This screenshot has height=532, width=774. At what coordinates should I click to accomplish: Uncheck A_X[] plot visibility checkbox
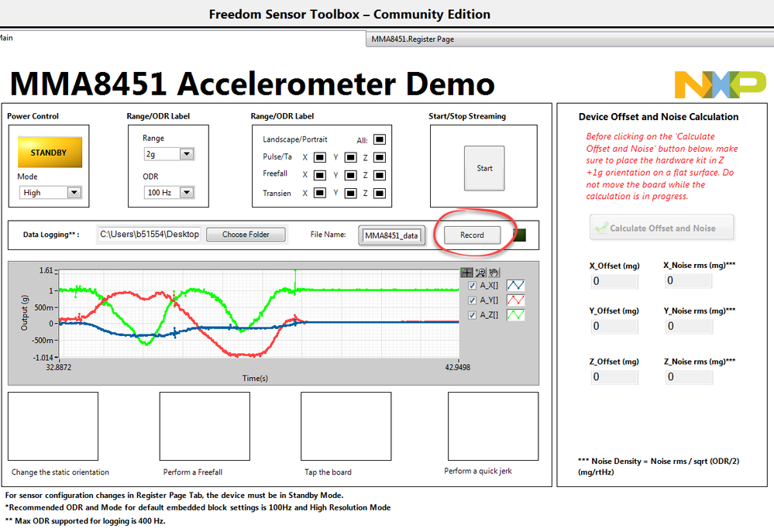click(x=472, y=286)
